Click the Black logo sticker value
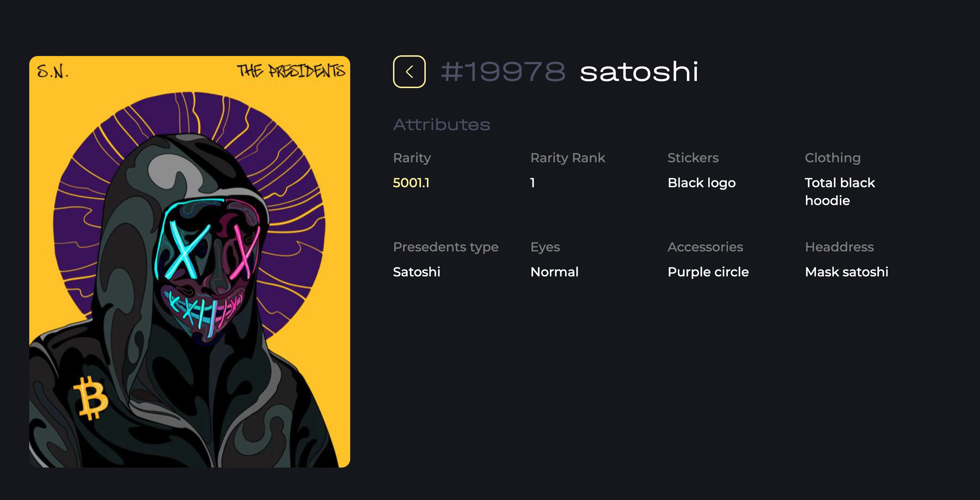This screenshot has width=980, height=500. [x=701, y=183]
